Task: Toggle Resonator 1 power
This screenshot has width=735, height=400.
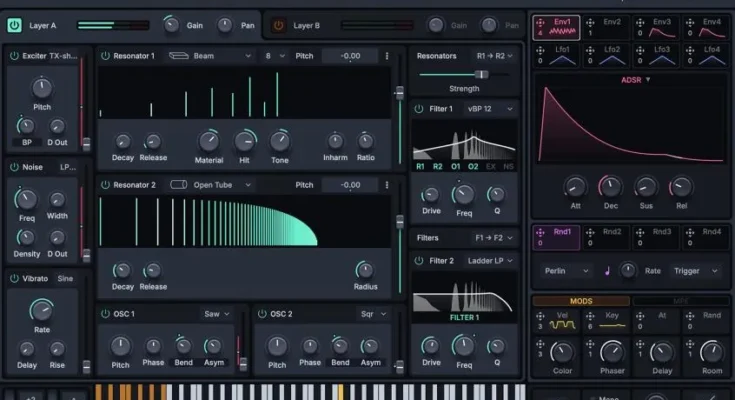Action: point(105,56)
